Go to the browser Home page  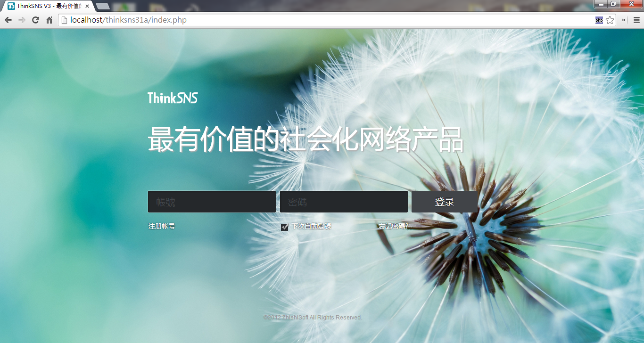click(x=49, y=20)
